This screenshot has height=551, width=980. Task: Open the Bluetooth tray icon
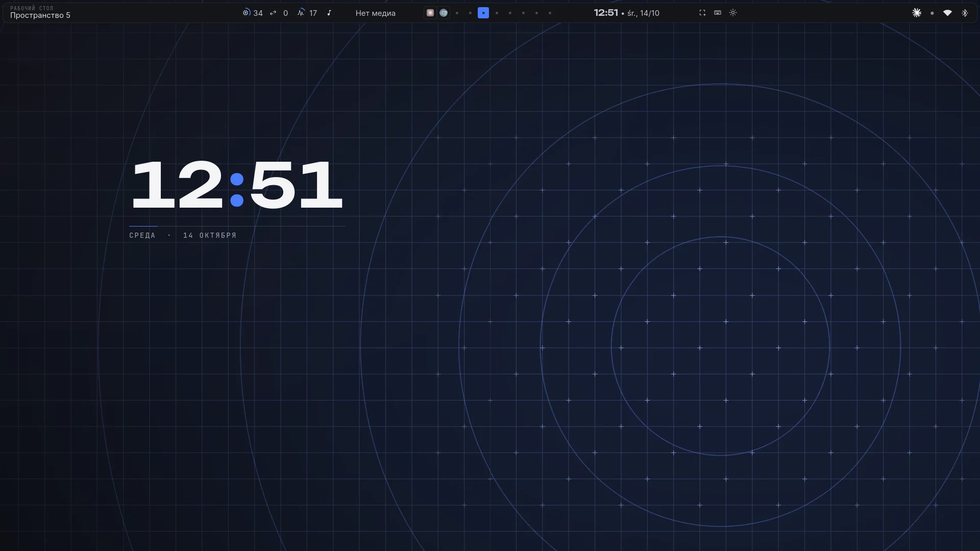[965, 13]
